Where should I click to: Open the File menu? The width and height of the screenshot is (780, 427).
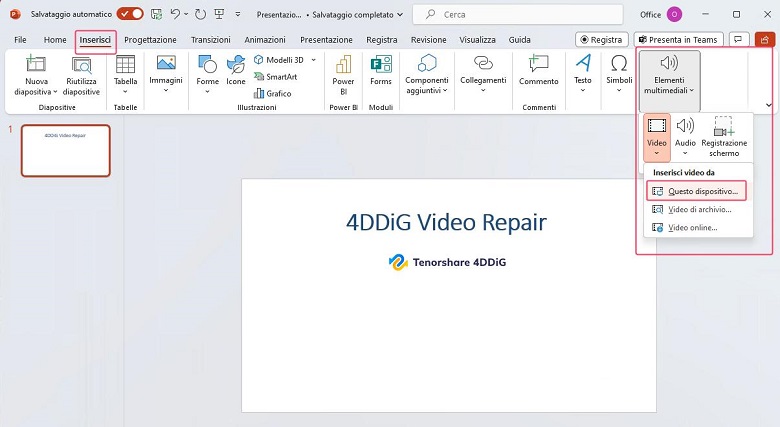coord(20,40)
